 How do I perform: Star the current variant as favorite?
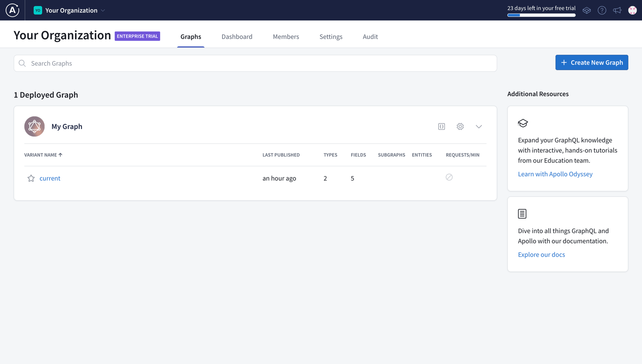(31, 178)
